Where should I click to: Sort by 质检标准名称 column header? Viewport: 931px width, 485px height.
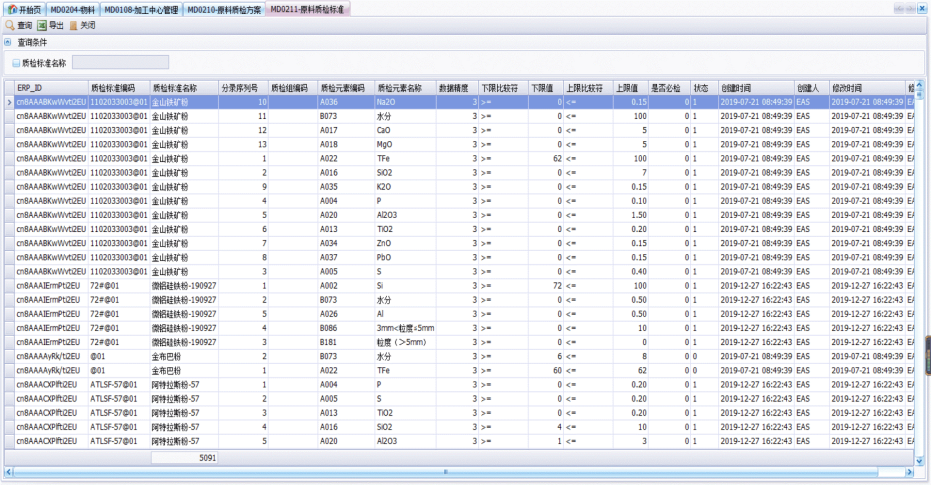pos(185,88)
